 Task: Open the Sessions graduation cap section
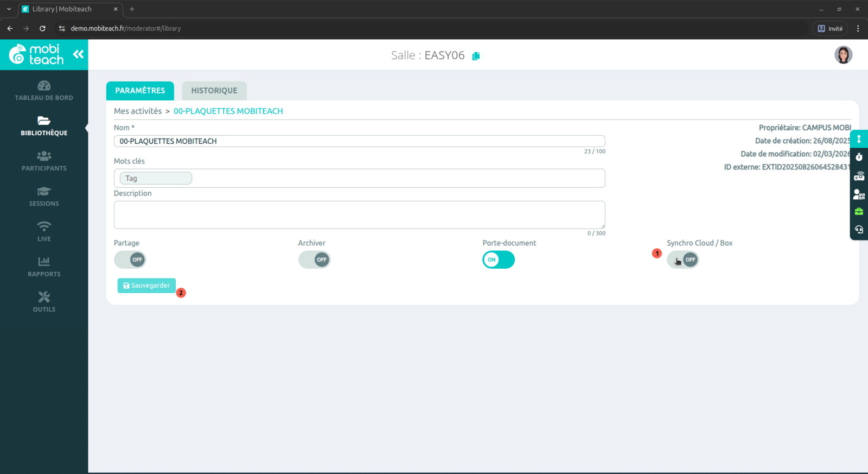44,197
